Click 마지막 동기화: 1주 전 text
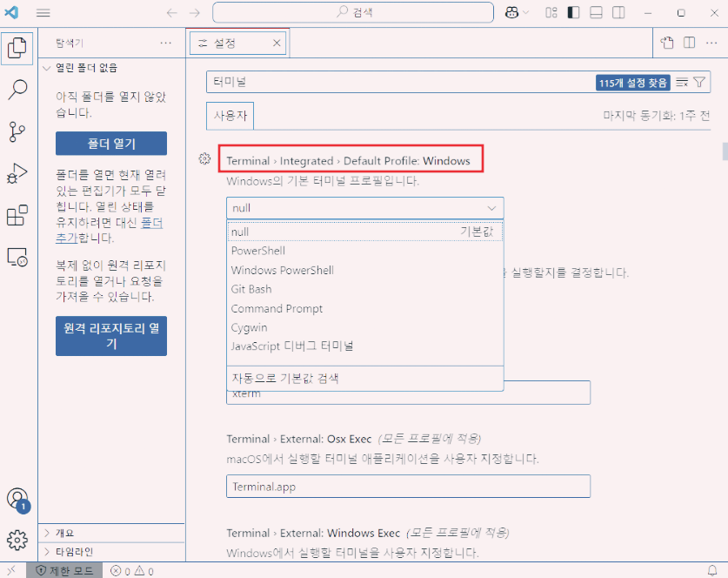728x578 pixels. click(x=657, y=116)
